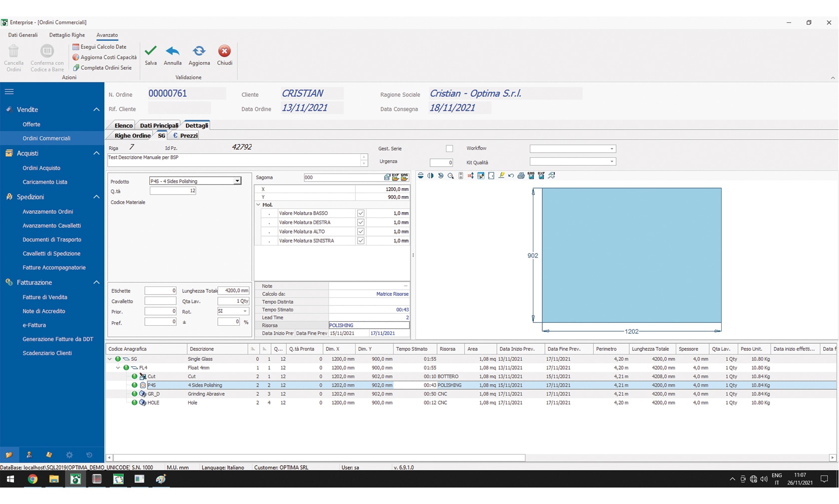This screenshot has width=839, height=504.
Task: Toggle Valore Molatura DESTRA checkbox
Action: [x=361, y=223]
